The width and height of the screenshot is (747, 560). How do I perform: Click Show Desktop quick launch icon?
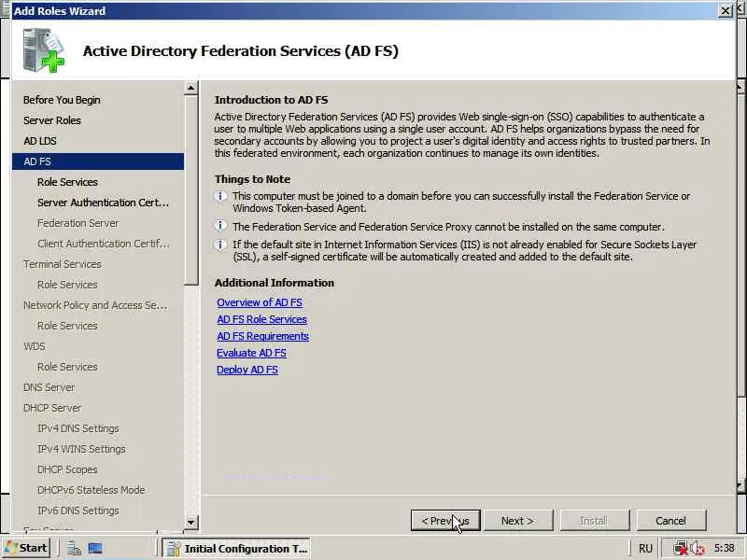95,549
